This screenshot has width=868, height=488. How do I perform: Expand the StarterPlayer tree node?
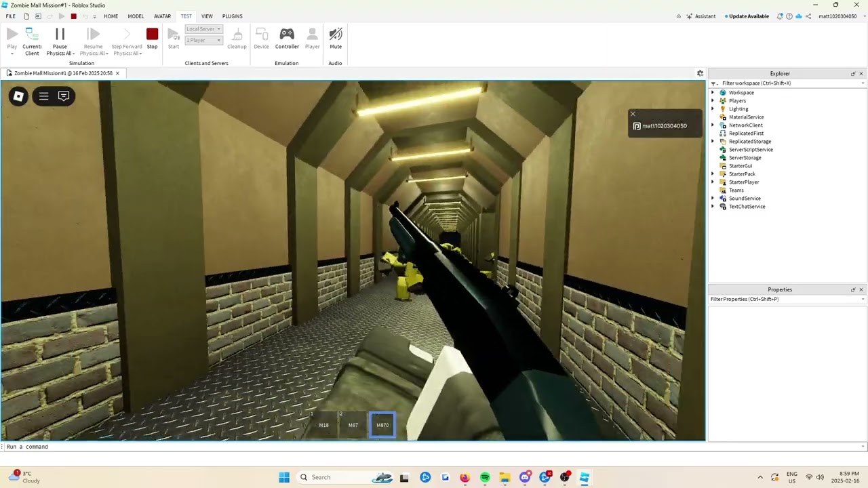(713, 182)
